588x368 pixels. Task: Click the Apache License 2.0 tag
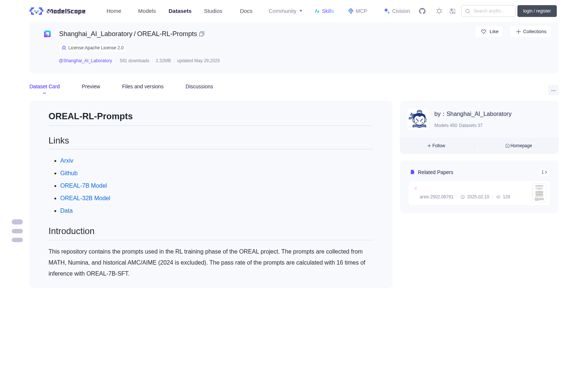(92, 48)
